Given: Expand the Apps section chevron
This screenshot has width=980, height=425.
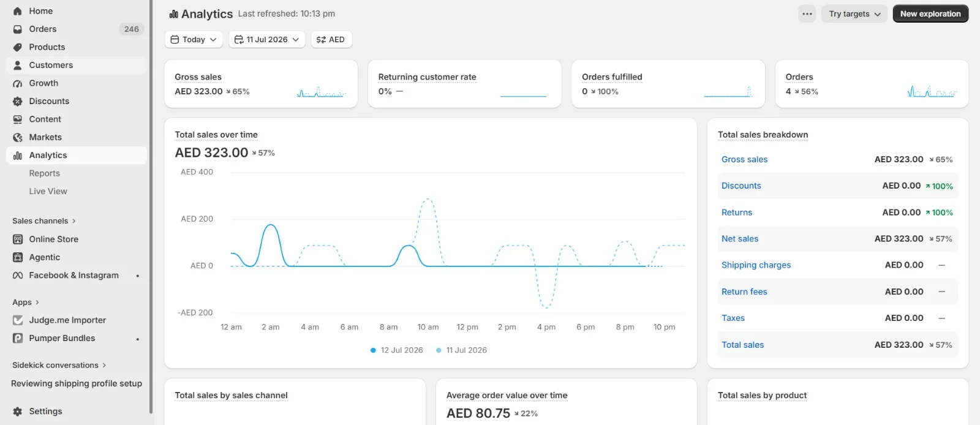Looking at the screenshot, I should (x=37, y=303).
